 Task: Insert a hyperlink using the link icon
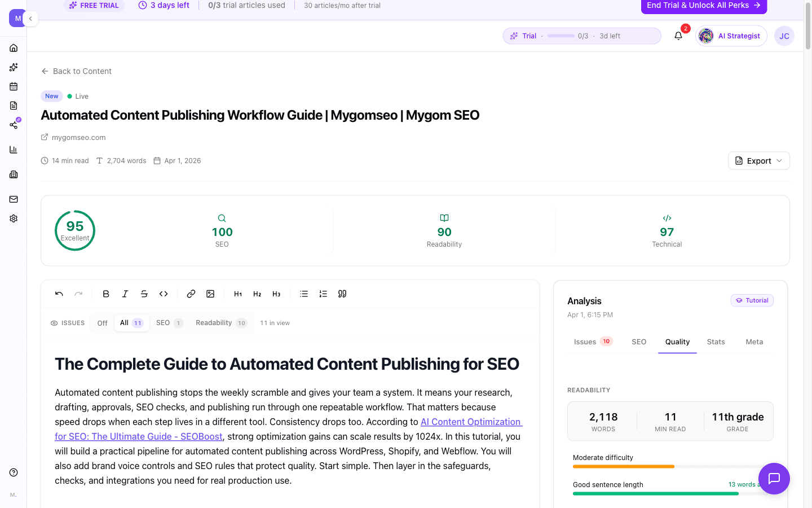191,294
